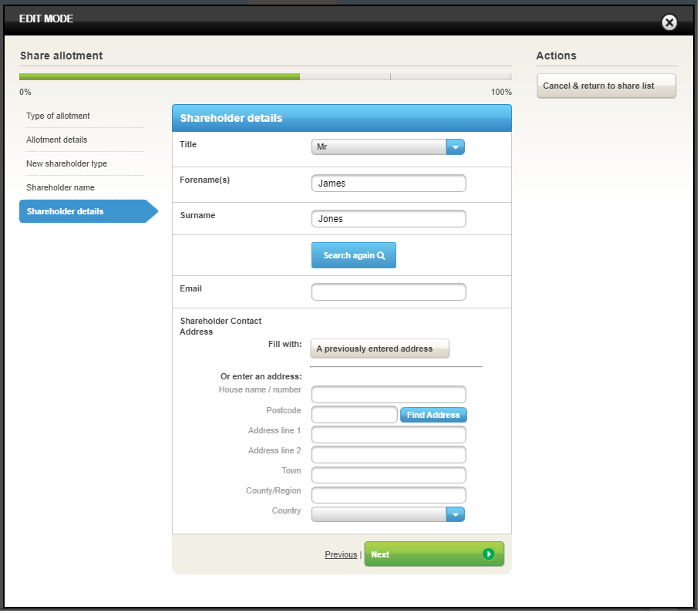Viewport: 700px width, 613px height.
Task: Go to Type of allotment step
Action: coord(58,116)
